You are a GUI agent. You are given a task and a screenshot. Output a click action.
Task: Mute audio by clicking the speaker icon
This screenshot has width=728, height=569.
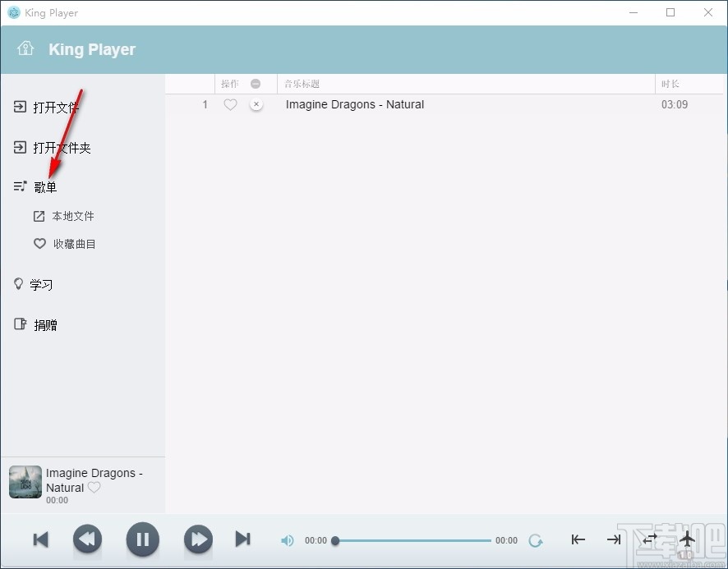287,540
